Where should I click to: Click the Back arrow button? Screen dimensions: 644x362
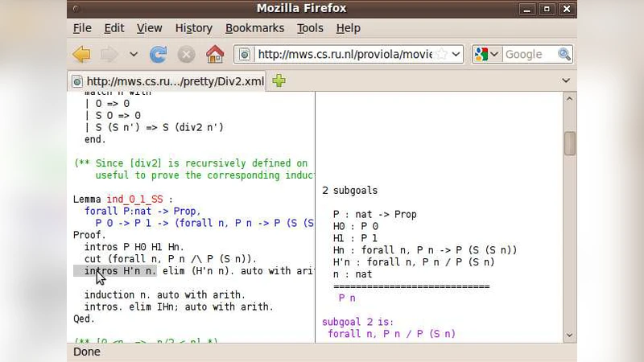coord(82,54)
